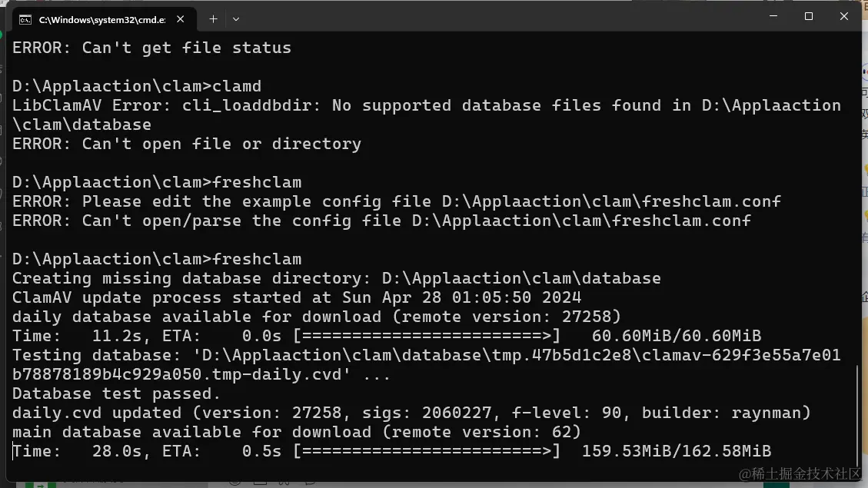Screen dimensions: 868x488
Task: Click the 'Can't get file status' error line
Action: [x=151, y=48]
